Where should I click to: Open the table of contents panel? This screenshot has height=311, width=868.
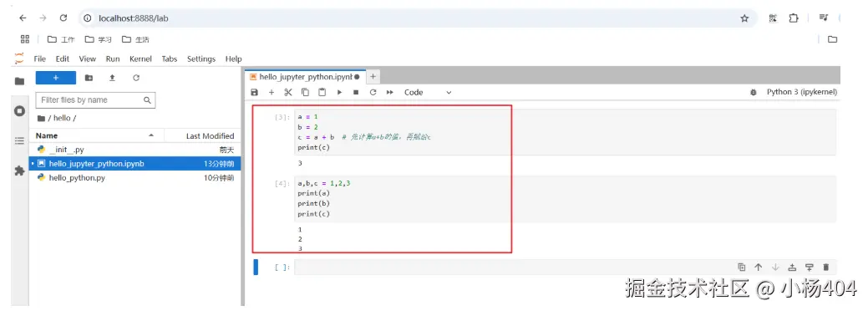[19, 140]
